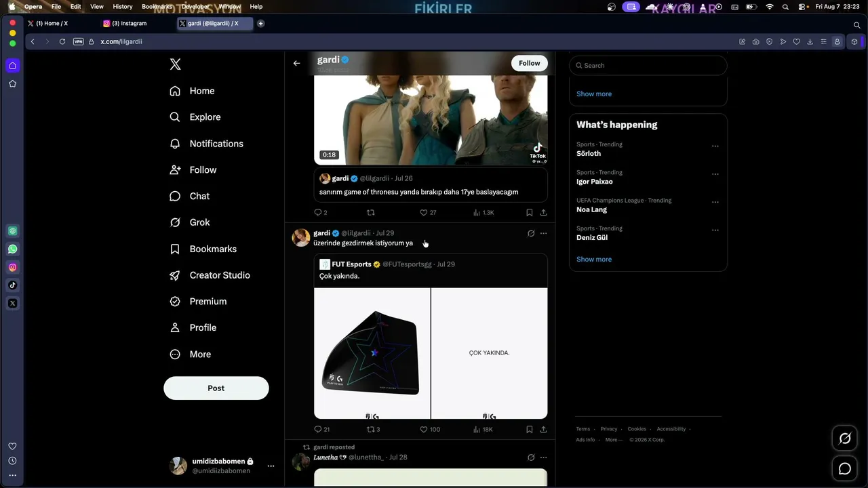
Task: Open the Terms footer link
Action: tap(583, 429)
